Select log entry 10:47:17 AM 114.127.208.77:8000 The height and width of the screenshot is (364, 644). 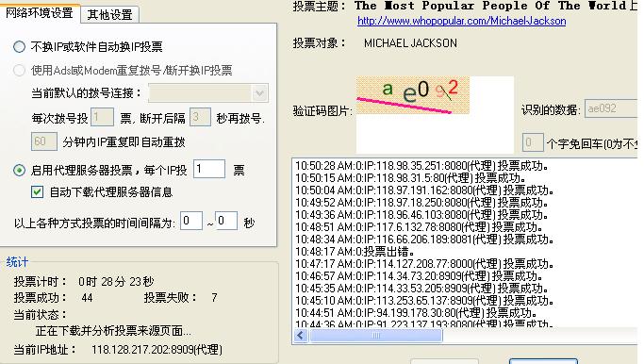click(x=424, y=264)
